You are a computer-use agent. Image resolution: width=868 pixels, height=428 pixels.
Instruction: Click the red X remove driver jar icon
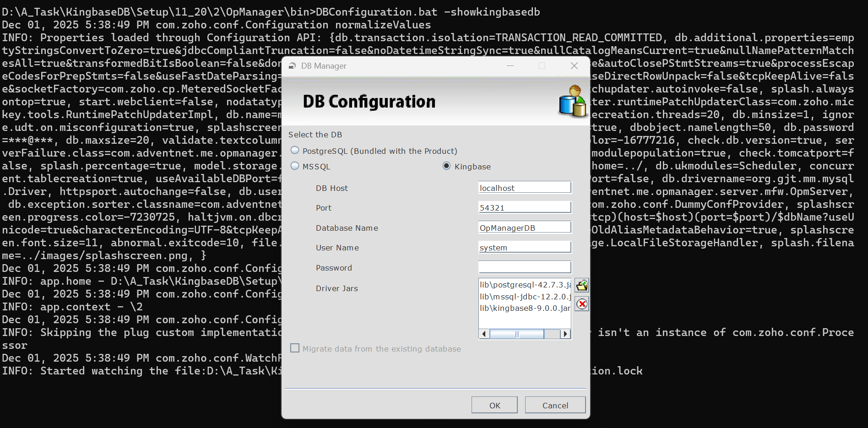581,303
